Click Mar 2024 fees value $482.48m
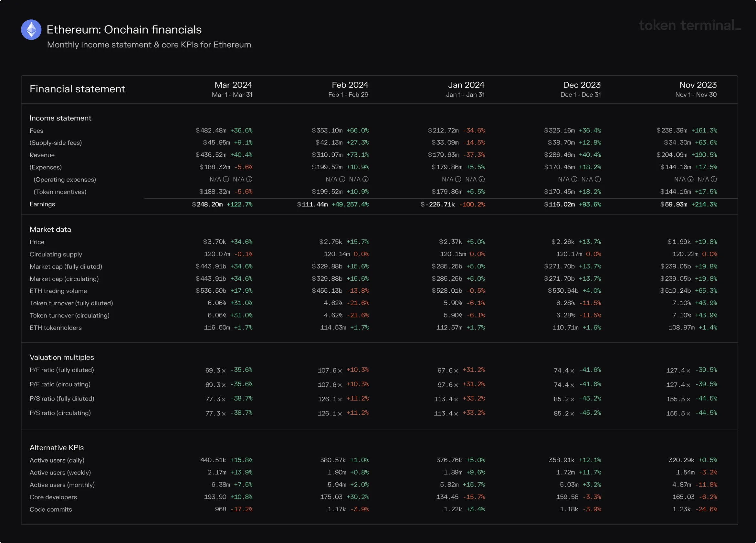Screen dimensions: 756x543 (x=211, y=130)
